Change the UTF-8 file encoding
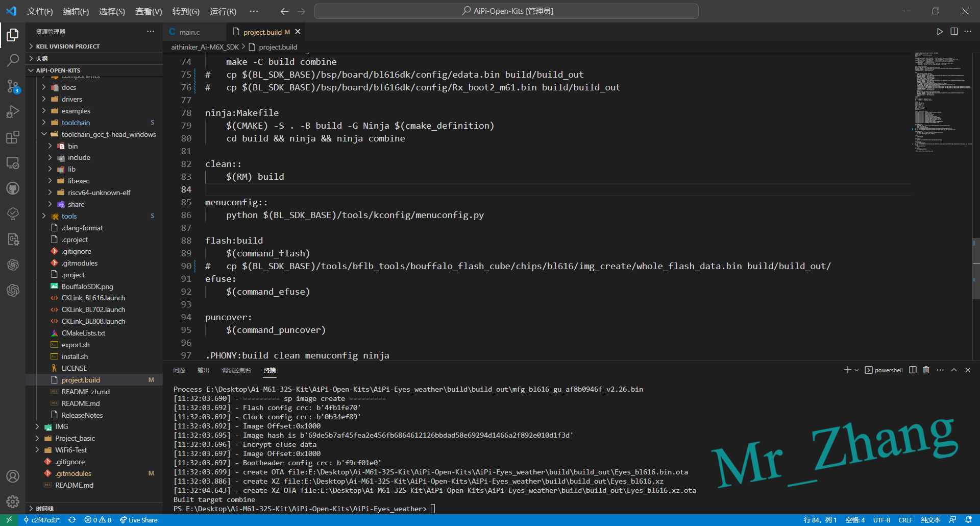Screen dimensions: 980x526 [881, 520]
